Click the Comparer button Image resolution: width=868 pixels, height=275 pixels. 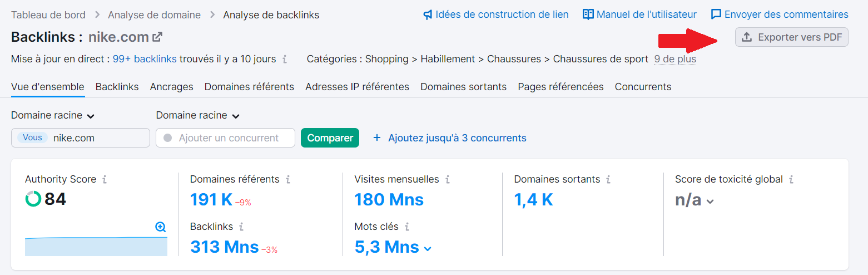tap(330, 138)
